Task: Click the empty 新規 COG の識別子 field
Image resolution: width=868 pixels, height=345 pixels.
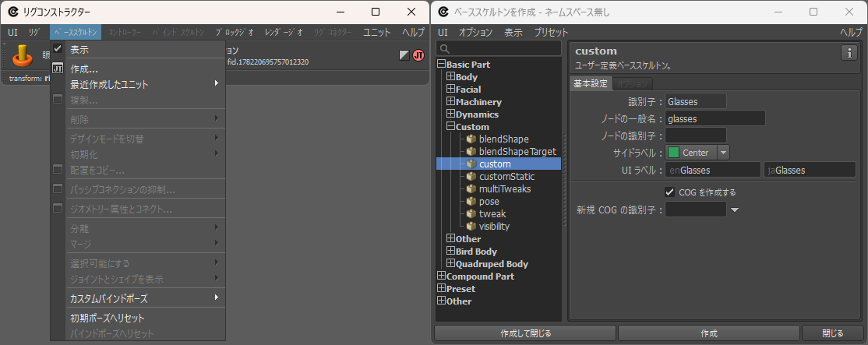Action: (696, 209)
